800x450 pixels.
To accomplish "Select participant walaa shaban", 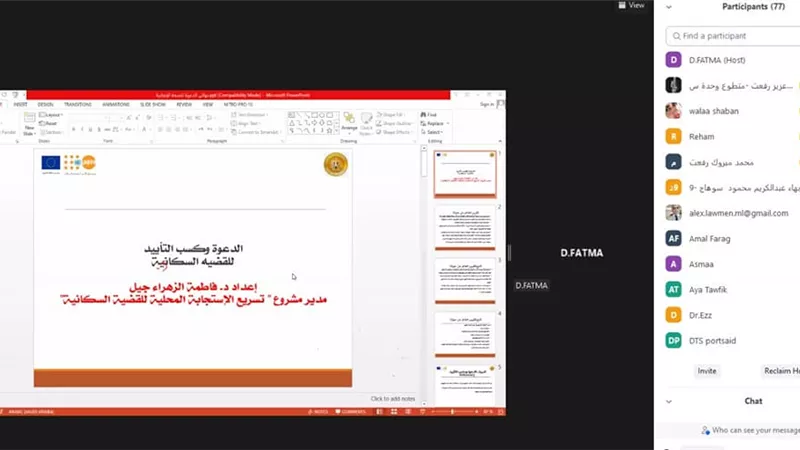I will click(x=733, y=111).
